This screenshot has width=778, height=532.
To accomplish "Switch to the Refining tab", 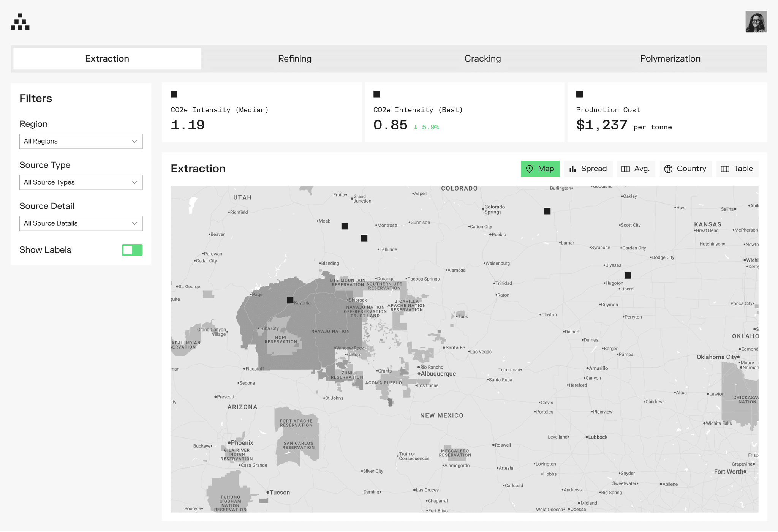I will coord(295,58).
